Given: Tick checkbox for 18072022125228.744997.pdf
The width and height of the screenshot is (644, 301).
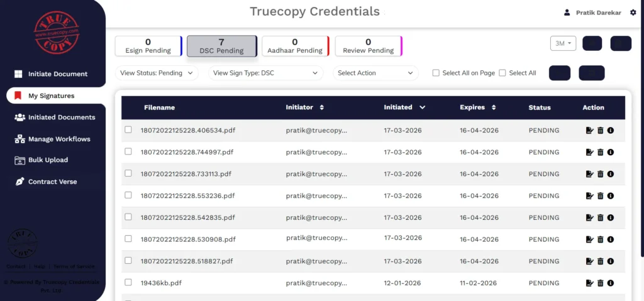Looking at the screenshot, I should click(128, 151).
